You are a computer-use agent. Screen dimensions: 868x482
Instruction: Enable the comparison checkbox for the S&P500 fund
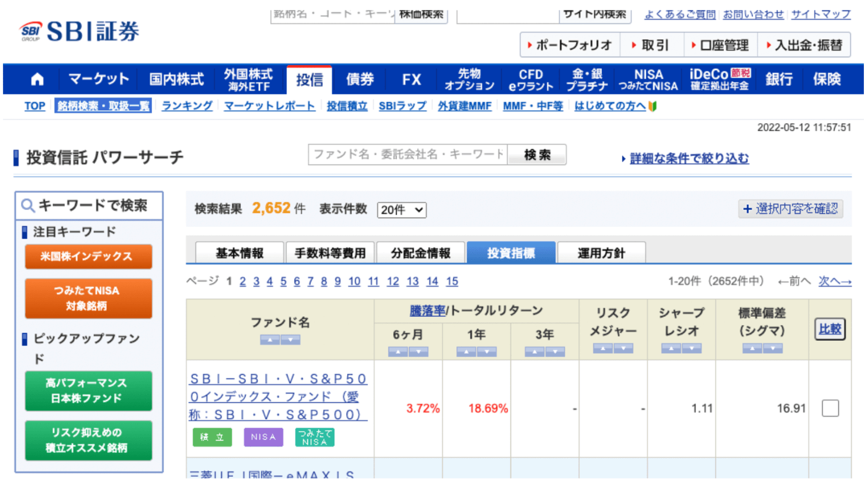(829, 408)
